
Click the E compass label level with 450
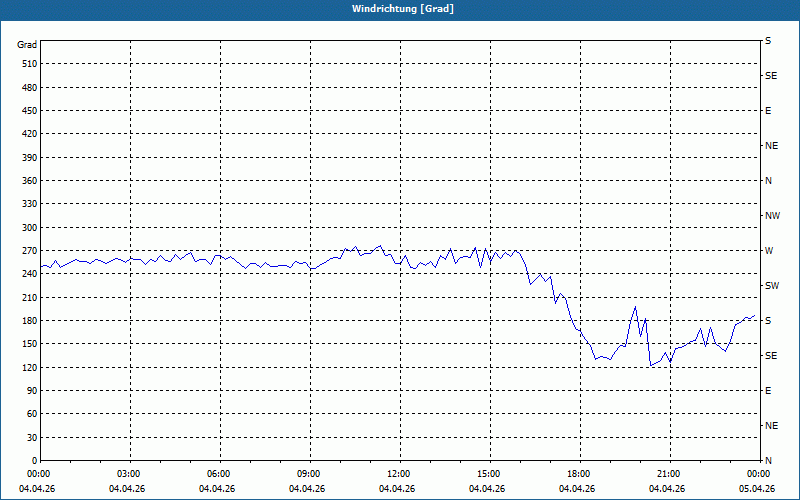tap(768, 111)
